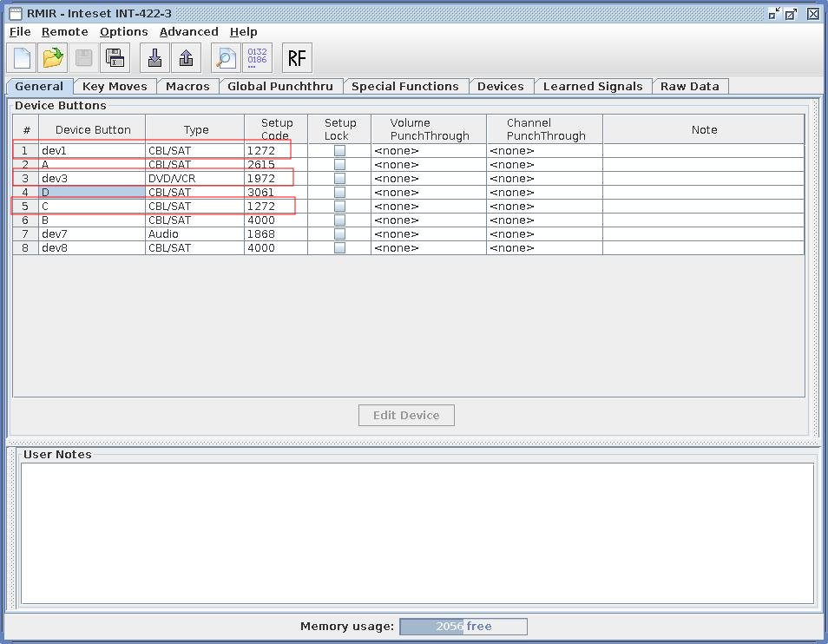Open the File menu
Viewport: 828px width, 644px height.
[20, 31]
